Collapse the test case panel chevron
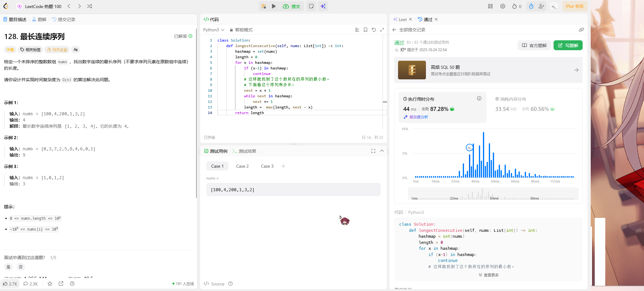Image resolution: width=644 pixels, height=291 pixels. click(382, 151)
